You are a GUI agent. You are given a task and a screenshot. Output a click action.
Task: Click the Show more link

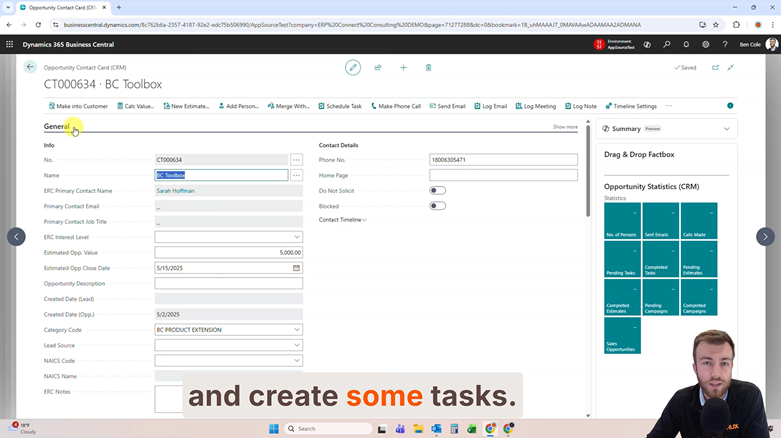(x=565, y=127)
